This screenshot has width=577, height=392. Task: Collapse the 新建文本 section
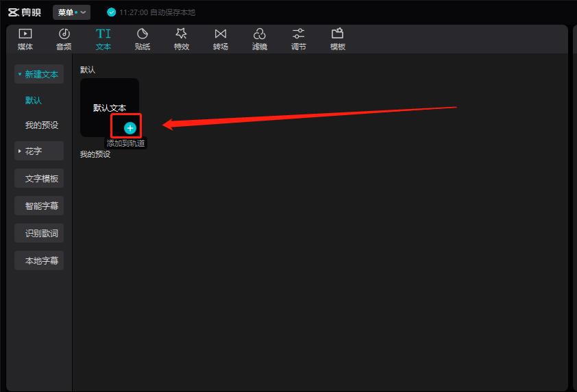click(39, 74)
